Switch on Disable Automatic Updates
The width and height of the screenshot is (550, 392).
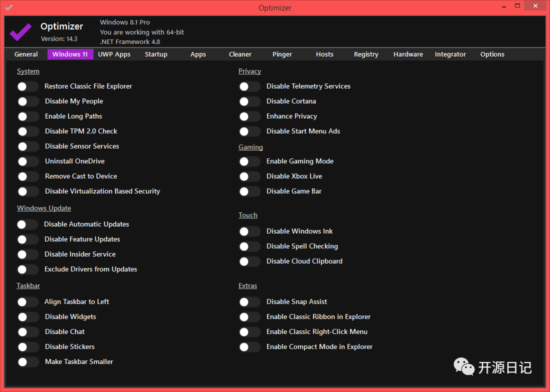point(28,225)
